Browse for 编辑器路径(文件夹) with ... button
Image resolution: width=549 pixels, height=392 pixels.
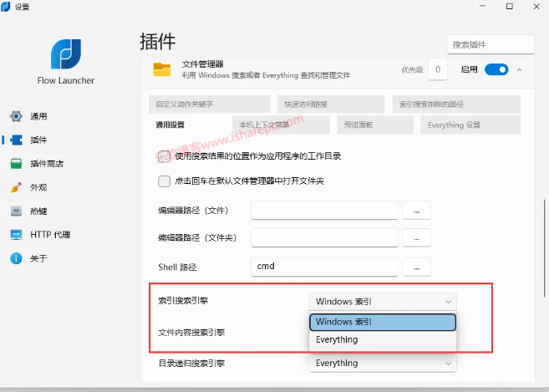416,237
